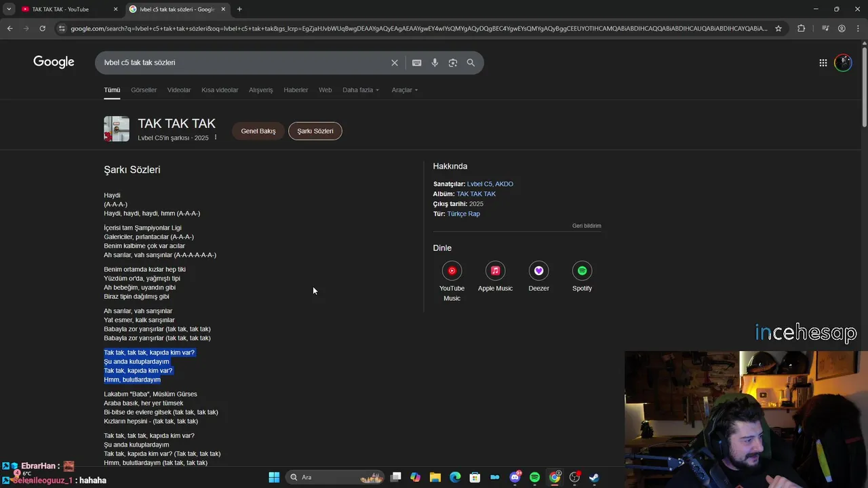The image size is (868, 488).
Task: Click the 'Şarkı Sözleri' button
Action: pos(315,131)
